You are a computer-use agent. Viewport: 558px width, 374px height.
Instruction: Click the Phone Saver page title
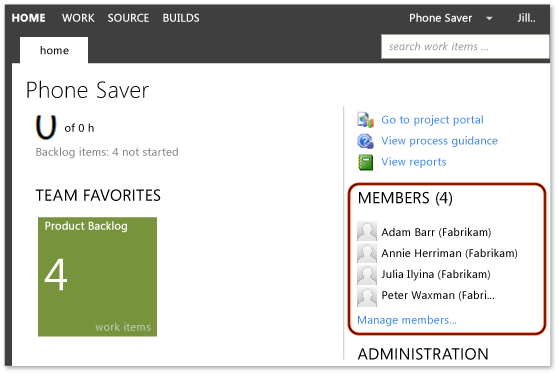click(87, 90)
